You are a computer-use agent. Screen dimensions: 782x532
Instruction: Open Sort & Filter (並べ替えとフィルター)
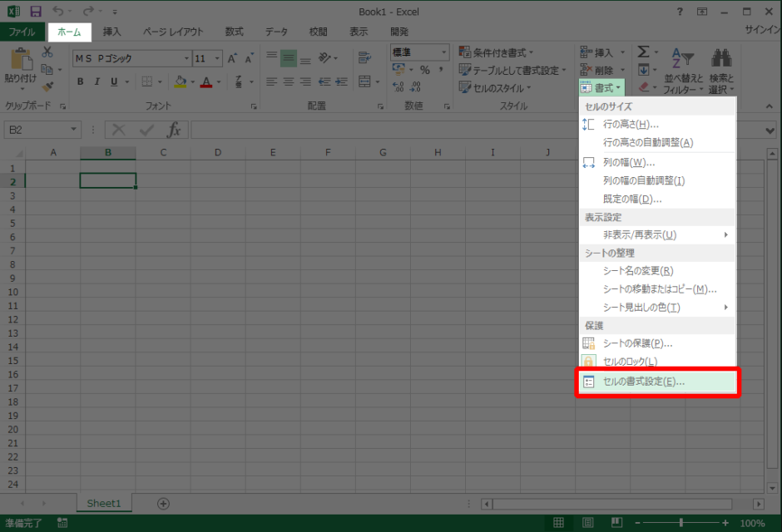(682, 71)
